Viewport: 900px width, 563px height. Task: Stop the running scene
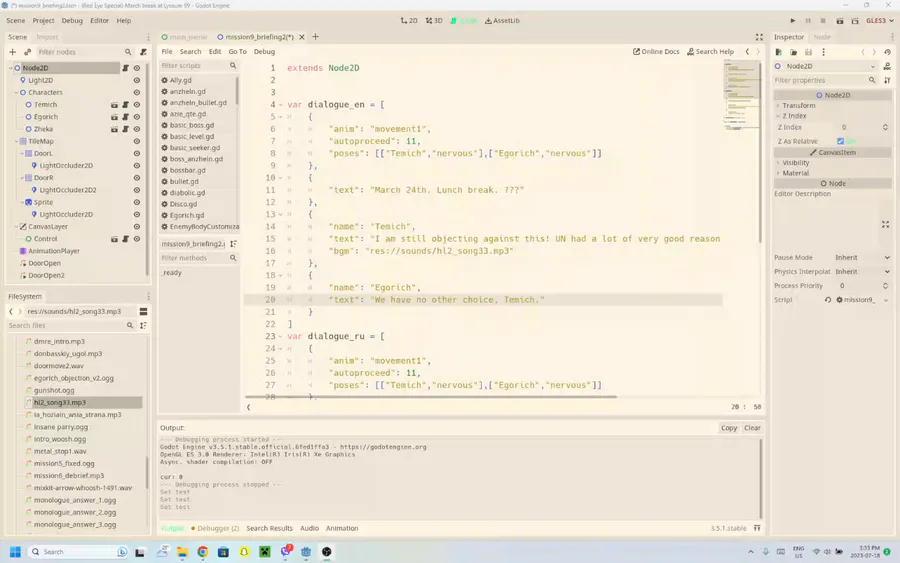(x=823, y=21)
